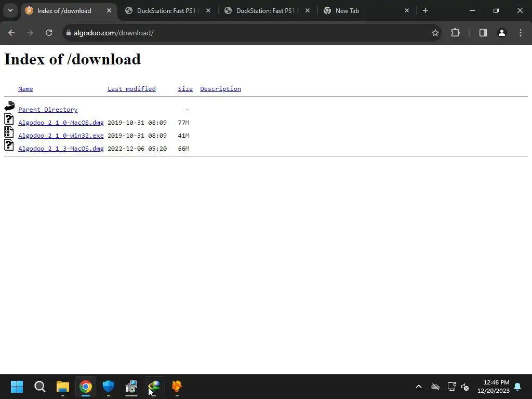Image resolution: width=532 pixels, height=399 pixels.
Task: Click the file icon beside Algodoo_2_1_0-MacOS.dmg
Action: [x=9, y=119]
